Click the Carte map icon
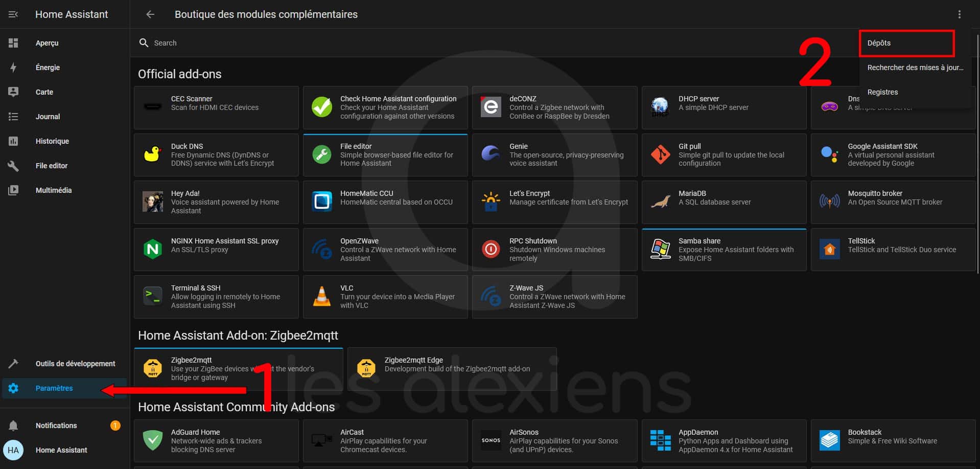 pos(13,92)
